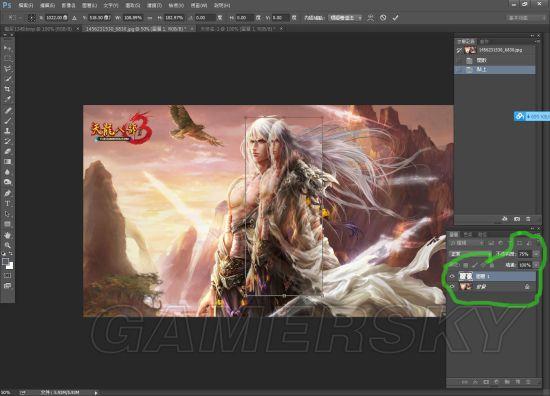Select the Healing Brush tool
Viewport: 550px width, 396px height.
coord(7,110)
